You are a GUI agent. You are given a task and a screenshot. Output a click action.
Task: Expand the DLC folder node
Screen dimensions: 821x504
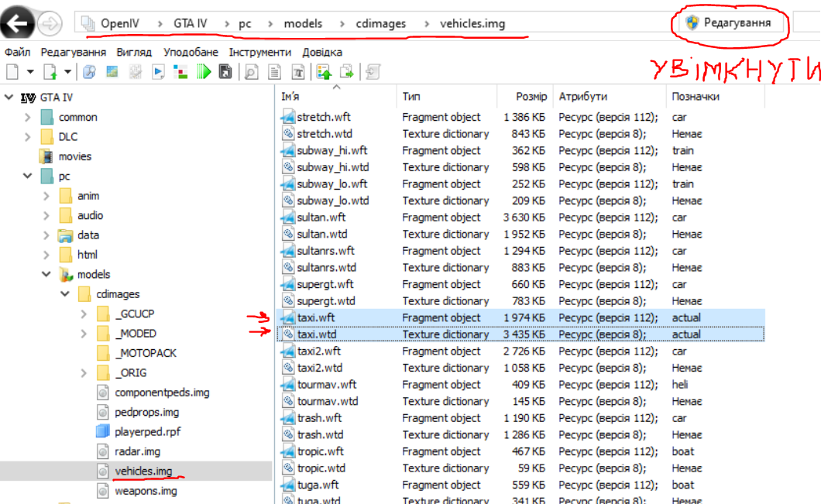pyautogui.click(x=28, y=137)
